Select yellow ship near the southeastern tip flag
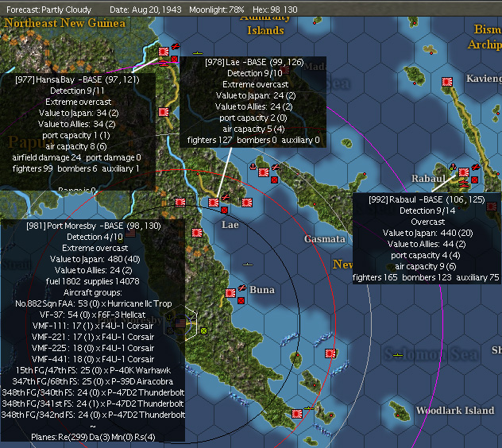The image size is (502, 448). point(309,408)
